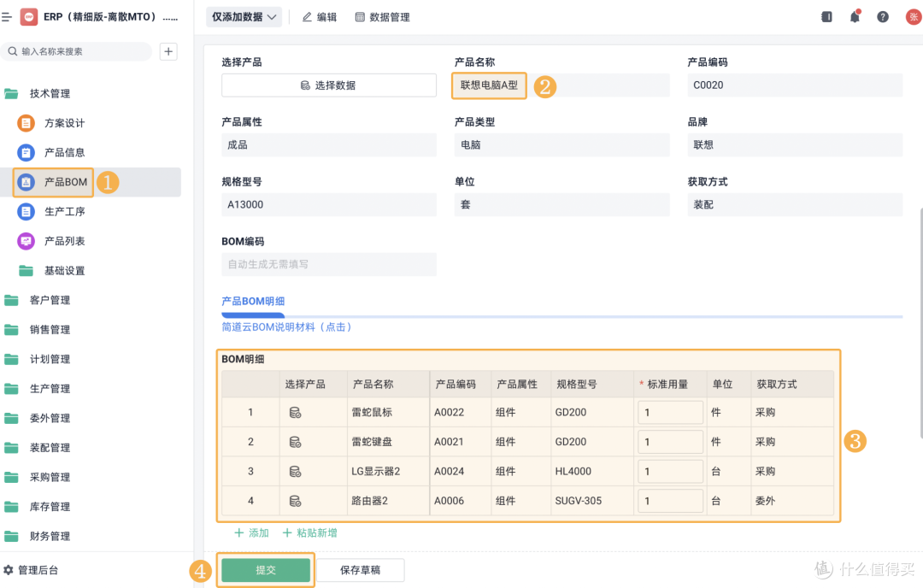Click the 粘贴新增 button
Image resolution: width=923 pixels, height=588 pixels.
(309, 532)
